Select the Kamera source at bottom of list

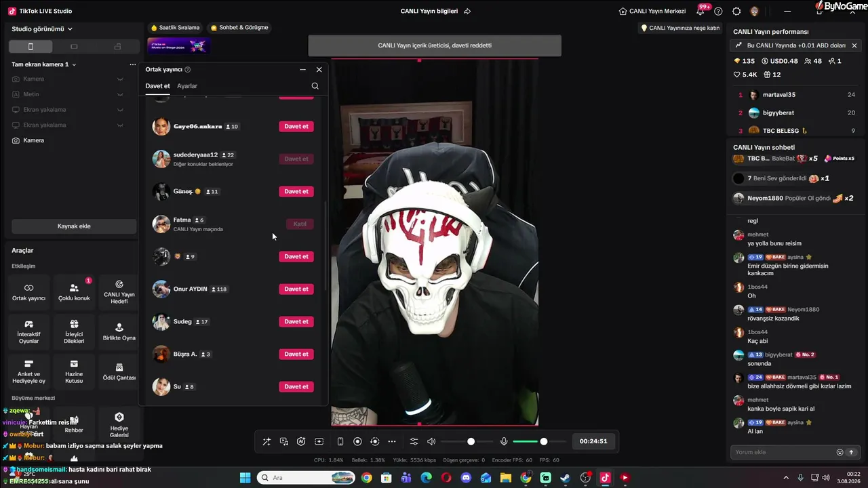[73, 140]
